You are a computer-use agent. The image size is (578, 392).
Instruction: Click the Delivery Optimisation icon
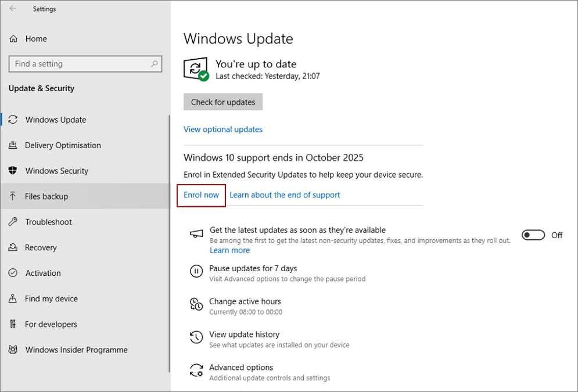point(13,145)
